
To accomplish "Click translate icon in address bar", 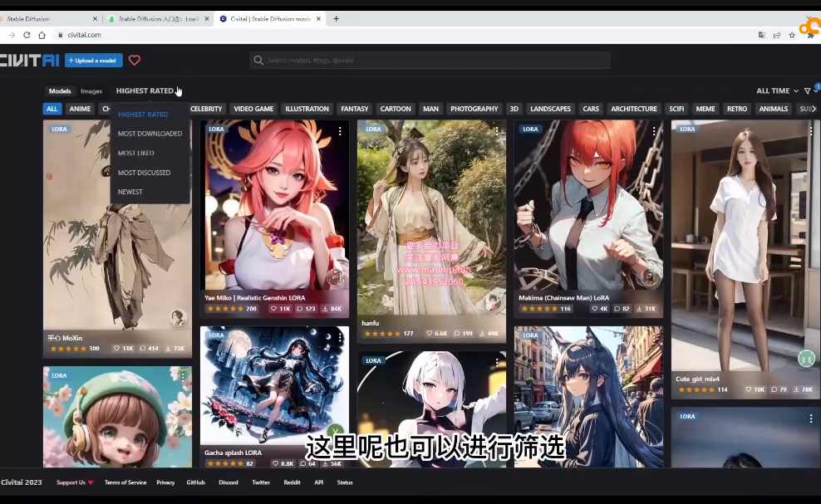I will click(762, 35).
